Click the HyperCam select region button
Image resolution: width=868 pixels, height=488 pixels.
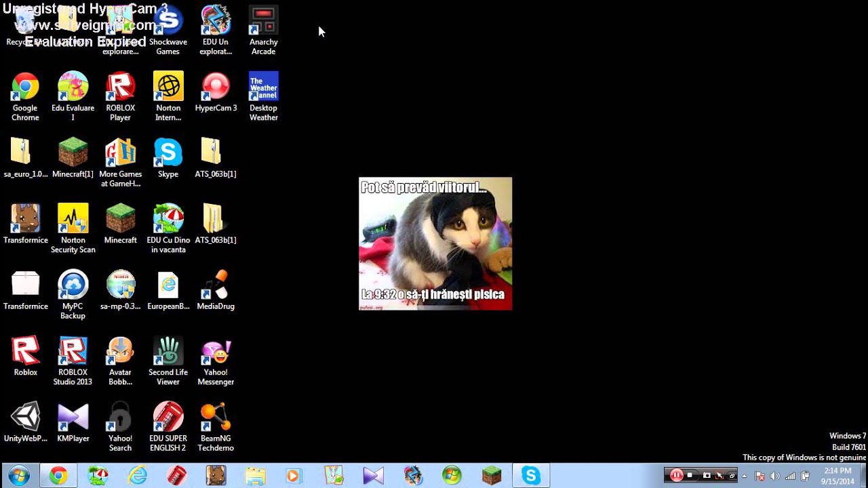[720, 475]
